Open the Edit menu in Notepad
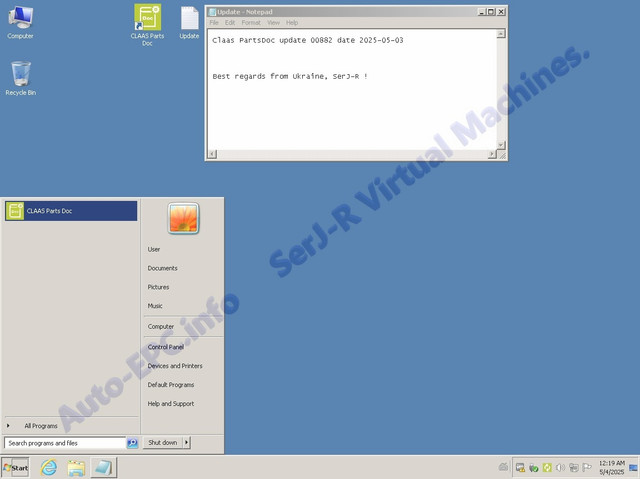 pyautogui.click(x=230, y=22)
